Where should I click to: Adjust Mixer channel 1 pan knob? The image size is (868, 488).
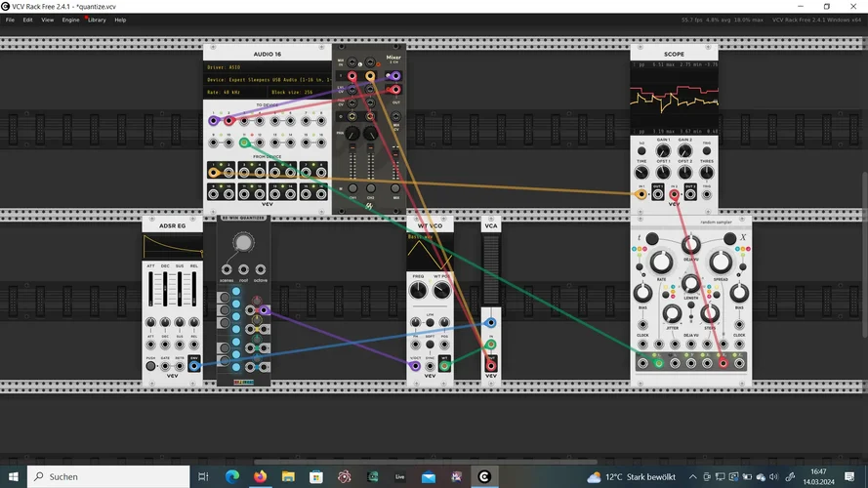[352, 134]
